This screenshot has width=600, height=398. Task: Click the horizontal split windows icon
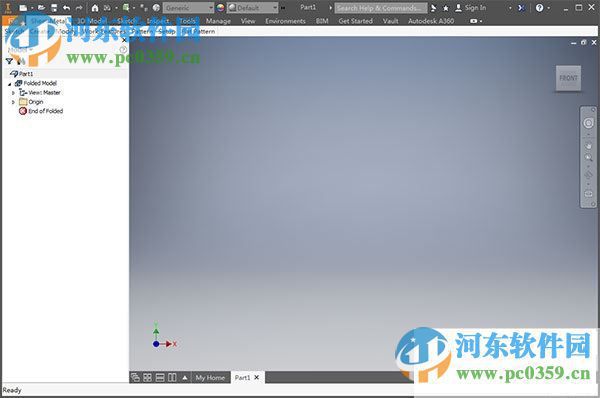(160, 378)
